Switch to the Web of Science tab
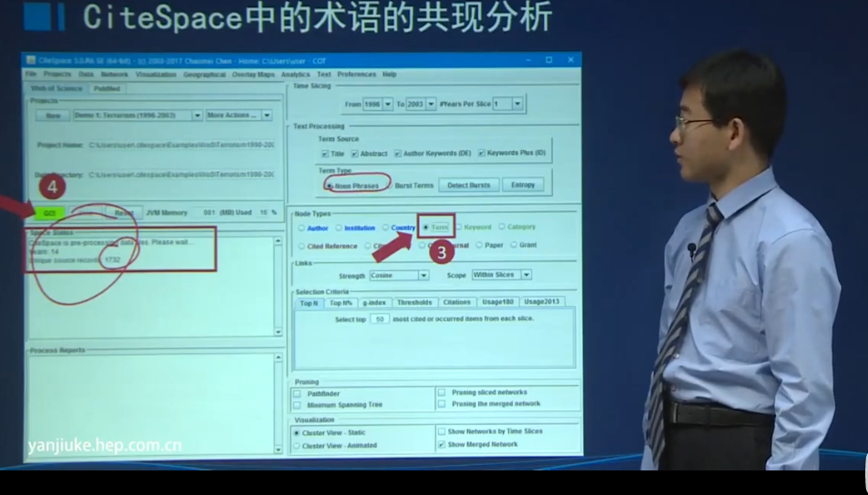Image resolution: width=868 pixels, height=495 pixels. tap(56, 88)
